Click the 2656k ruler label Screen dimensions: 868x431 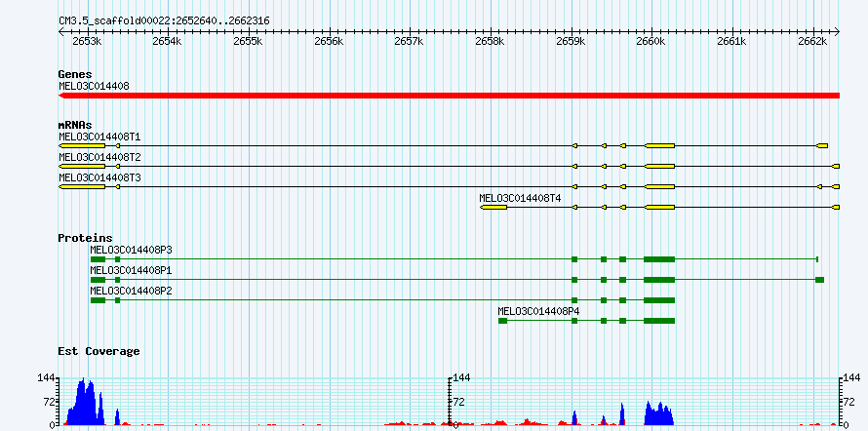[x=330, y=42]
